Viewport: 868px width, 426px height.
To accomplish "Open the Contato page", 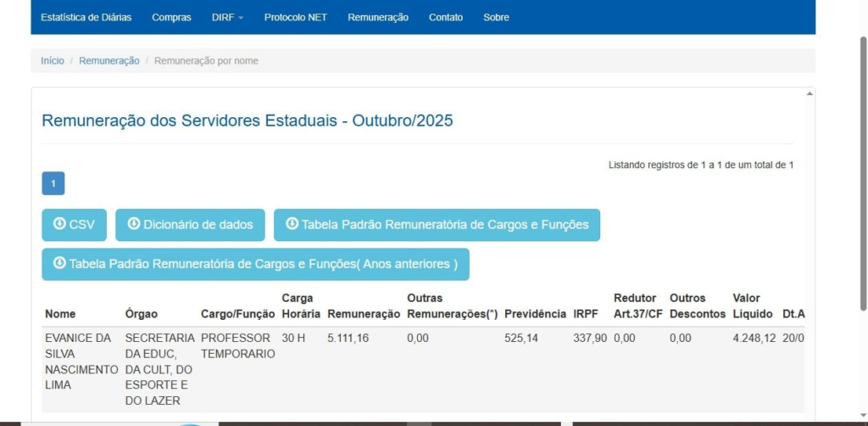I will pyautogui.click(x=445, y=17).
